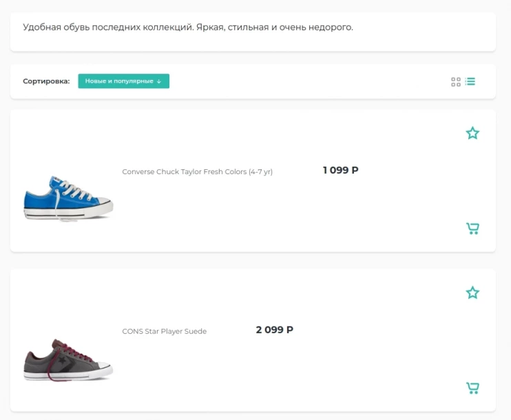This screenshot has height=420, width=511.
Task: Open the gray CONS sneaker image
Action: tap(68, 359)
